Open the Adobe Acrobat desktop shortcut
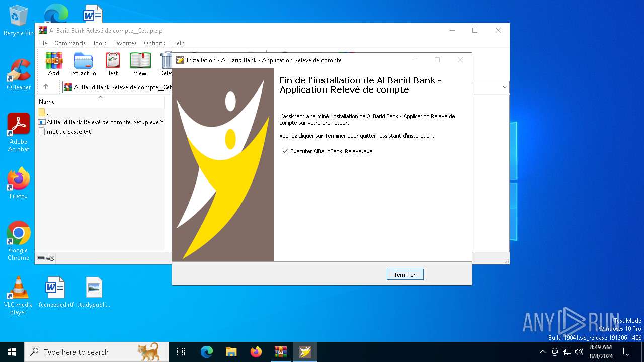The height and width of the screenshot is (362, 644). point(19,133)
